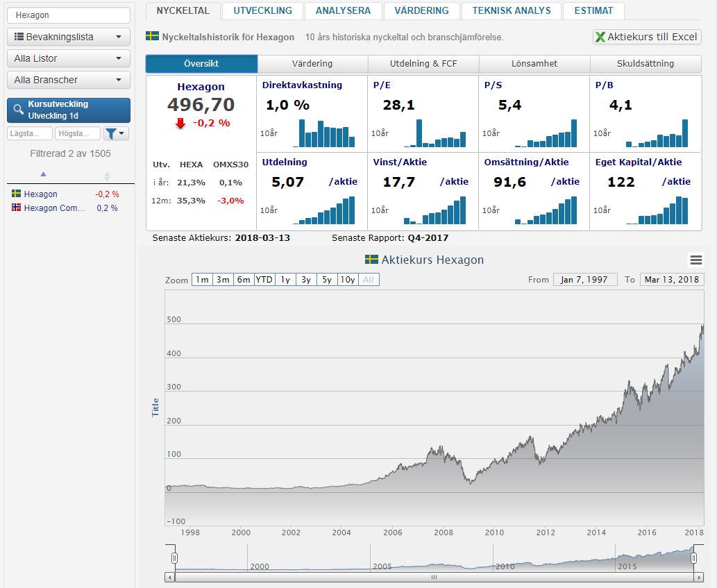Switch to Skuldsättning sub-tab
This screenshot has width=717, height=588.
(x=646, y=64)
